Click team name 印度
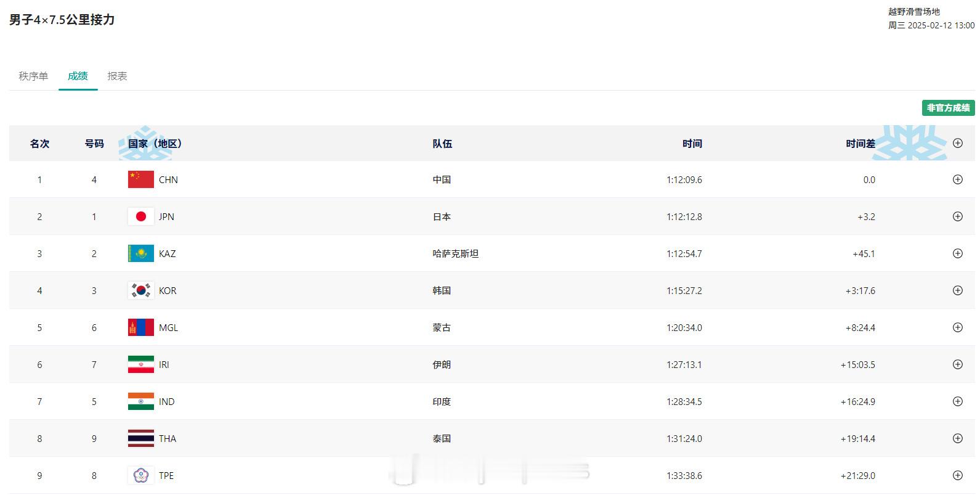Image resolution: width=980 pixels, height=495 pixels. pyautogui.click(x=442, y=402)
